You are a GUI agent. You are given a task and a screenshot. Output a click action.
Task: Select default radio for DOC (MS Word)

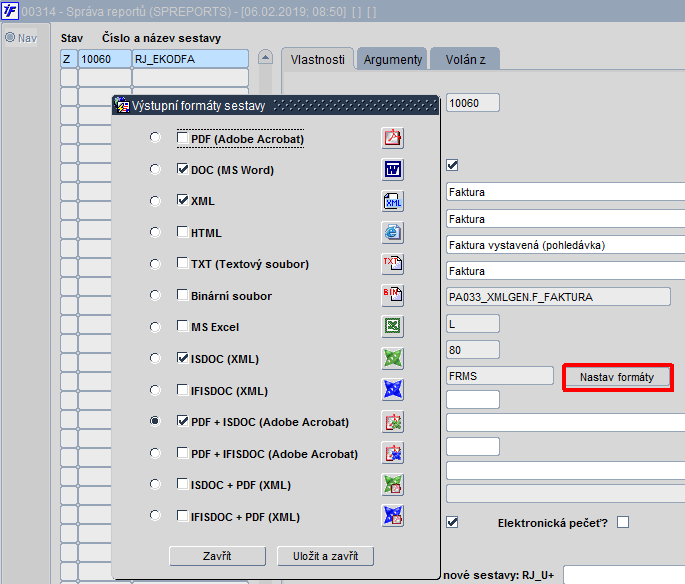155,169
